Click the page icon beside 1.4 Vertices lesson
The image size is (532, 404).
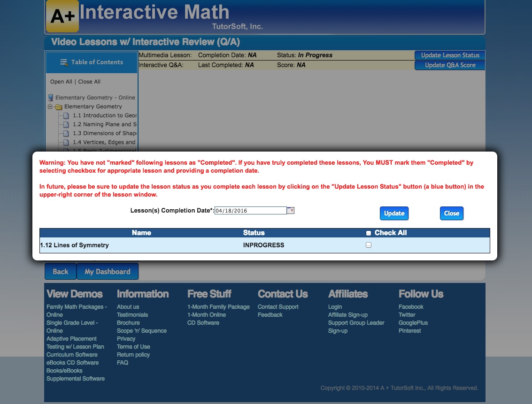click(66, 142)
